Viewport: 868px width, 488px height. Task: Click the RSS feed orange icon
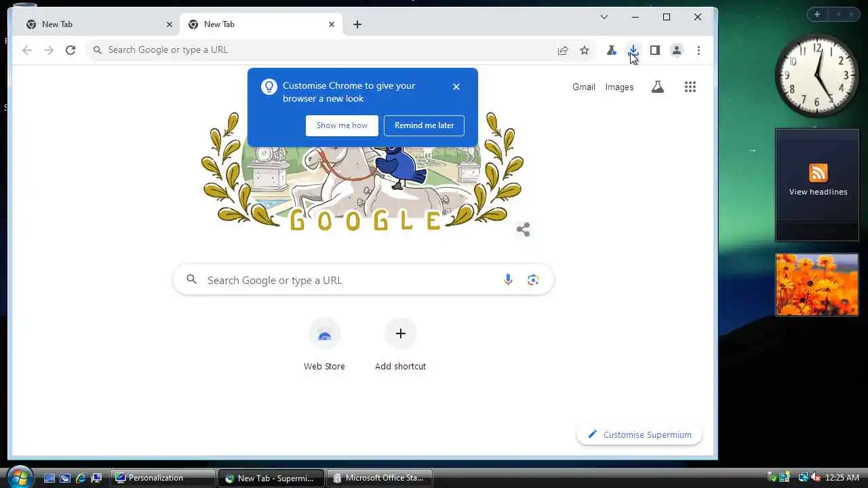coord(818,173)
